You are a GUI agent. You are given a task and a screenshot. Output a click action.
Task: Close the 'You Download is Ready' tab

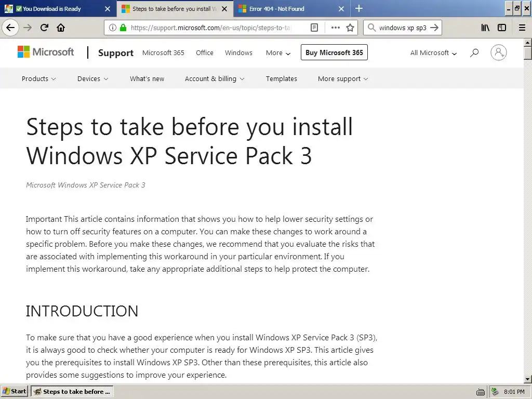tap(108, 9)
